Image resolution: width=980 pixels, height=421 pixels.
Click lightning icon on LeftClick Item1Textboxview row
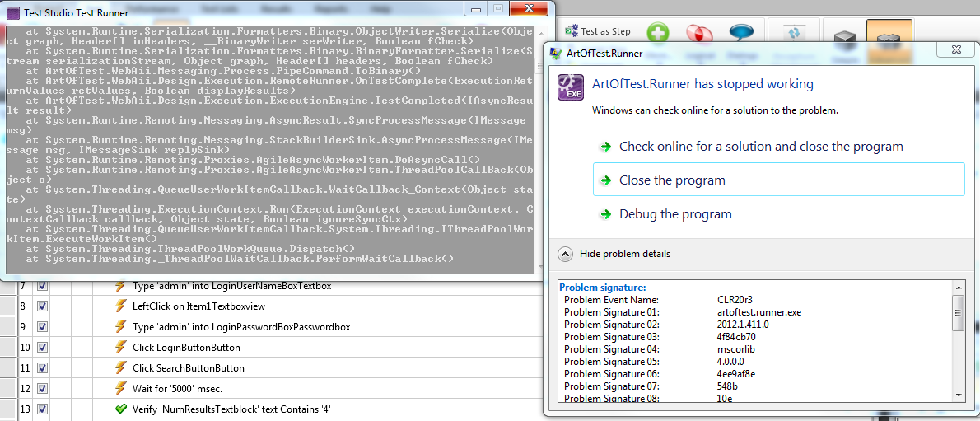[120, 306]
